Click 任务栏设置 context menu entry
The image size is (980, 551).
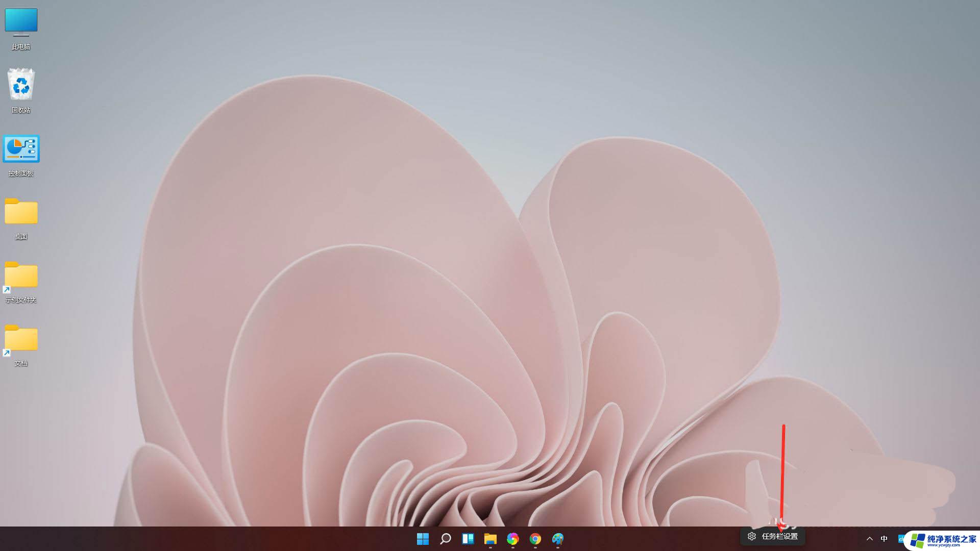click(x=773, y=536)
